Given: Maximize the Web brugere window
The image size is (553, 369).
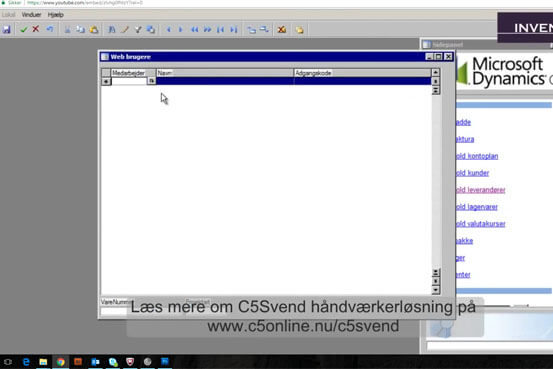Looking at the screenshot, I should (438, 56).
